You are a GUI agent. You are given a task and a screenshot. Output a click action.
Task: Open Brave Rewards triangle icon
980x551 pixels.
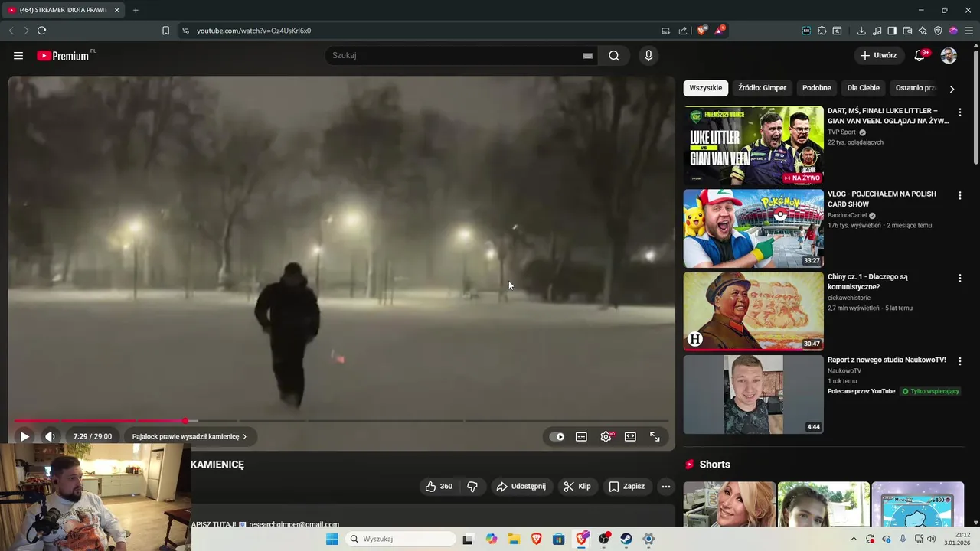[720, 31]
